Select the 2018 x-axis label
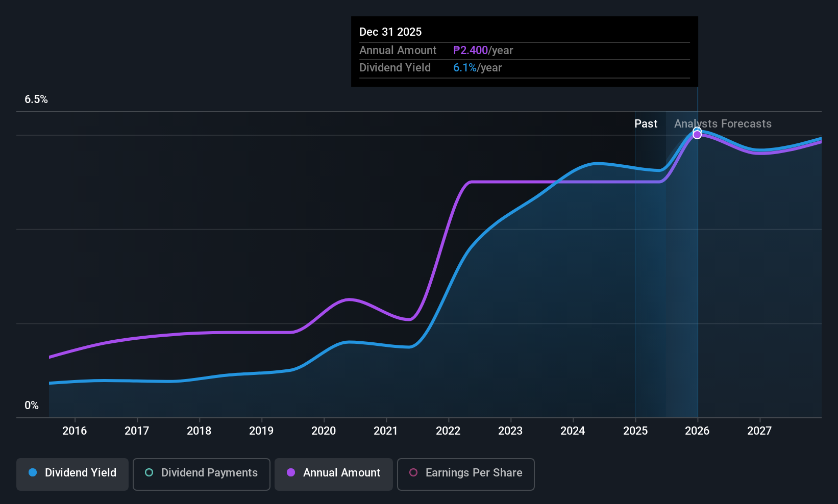 (x=199, y=431)
